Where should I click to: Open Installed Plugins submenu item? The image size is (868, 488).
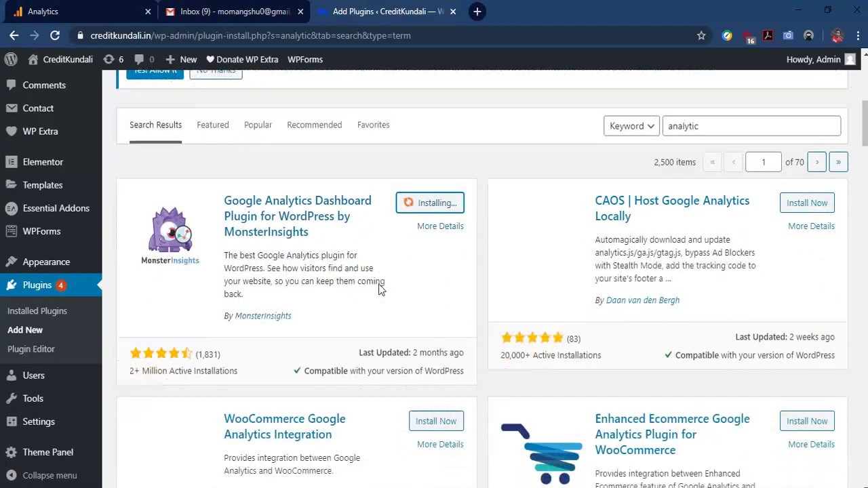tap(37, 311)
